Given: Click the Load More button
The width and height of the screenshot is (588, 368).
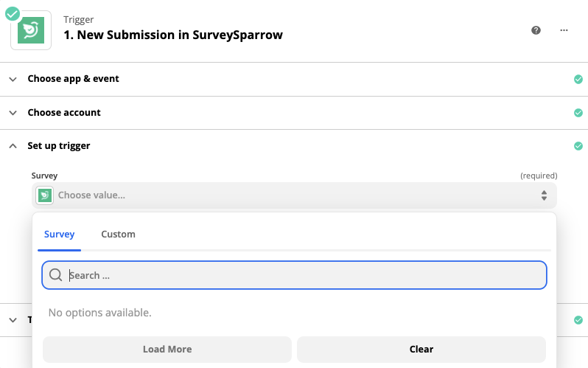Looking at the screenshot, I should 167,350.
